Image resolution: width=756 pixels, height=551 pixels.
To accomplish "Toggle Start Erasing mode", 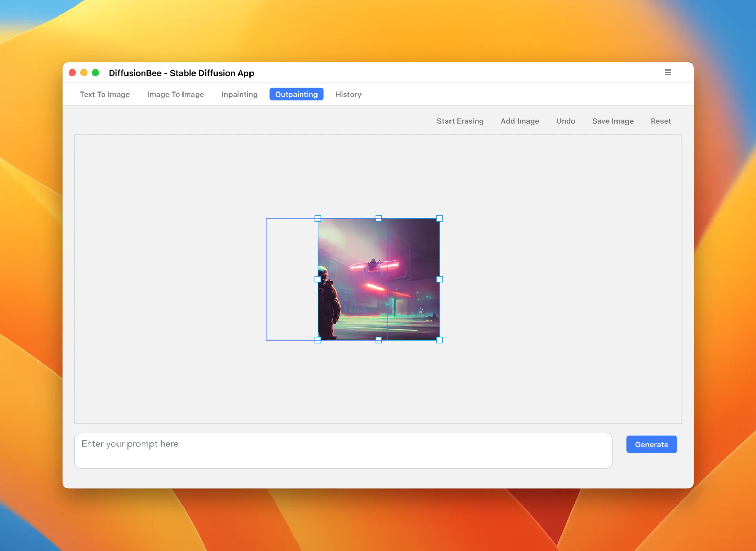I will point(460,121).
